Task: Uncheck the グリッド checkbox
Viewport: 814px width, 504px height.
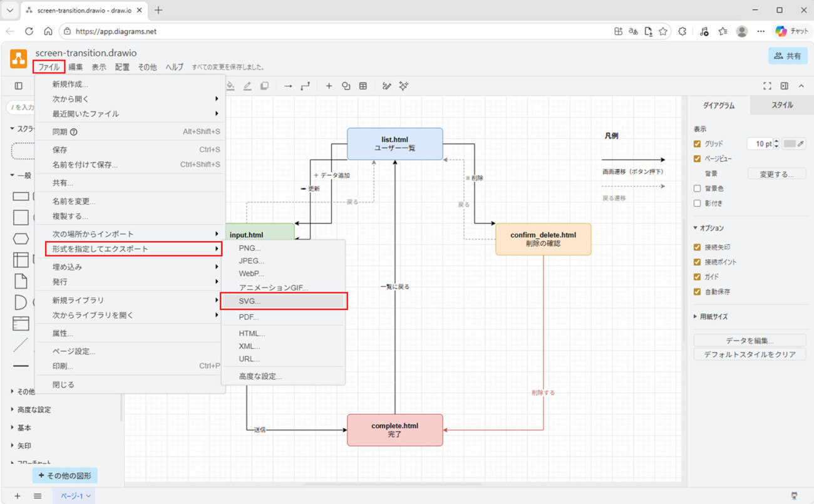Action: point(698,144)
